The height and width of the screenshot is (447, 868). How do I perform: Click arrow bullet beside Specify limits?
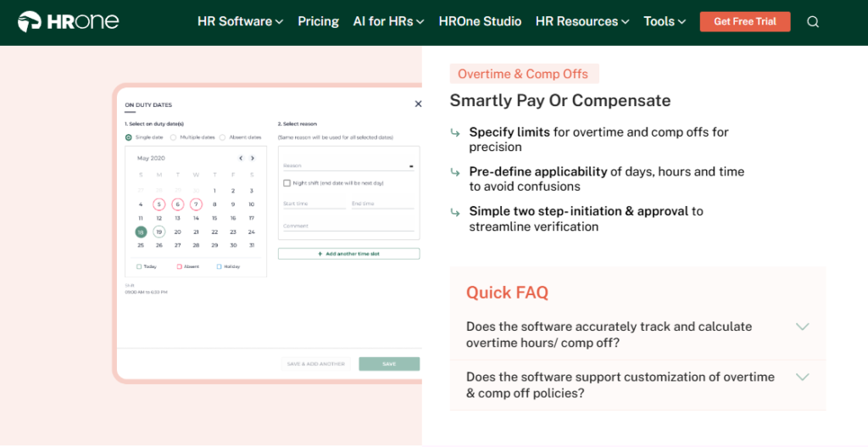click(455, 132)
